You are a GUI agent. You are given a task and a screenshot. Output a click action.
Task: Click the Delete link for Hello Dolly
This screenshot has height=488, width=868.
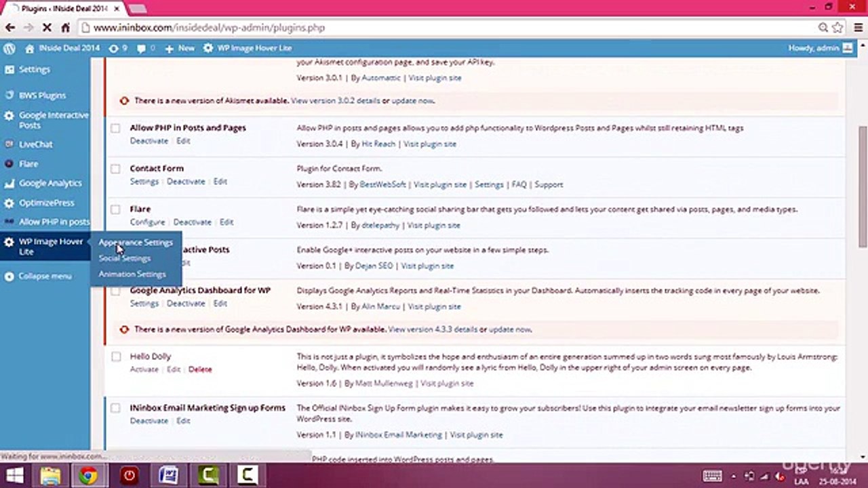pyautogui.click(x=200, y=369)
